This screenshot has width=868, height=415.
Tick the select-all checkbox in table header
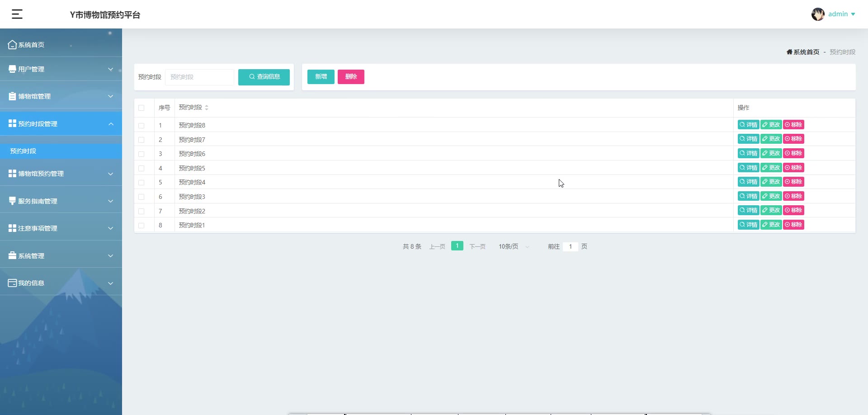[141, 108]
